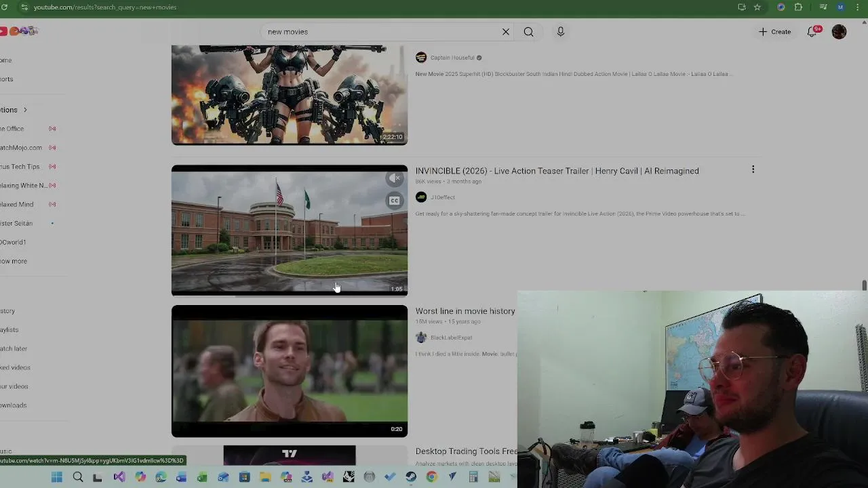Open the robot army movie thumbnail
Screen dimensions: 868x488
(290, 95)
